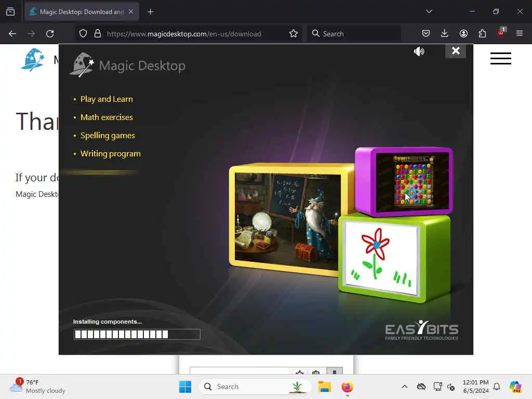Open File Explorer from the taskbar

coord(324,387)
